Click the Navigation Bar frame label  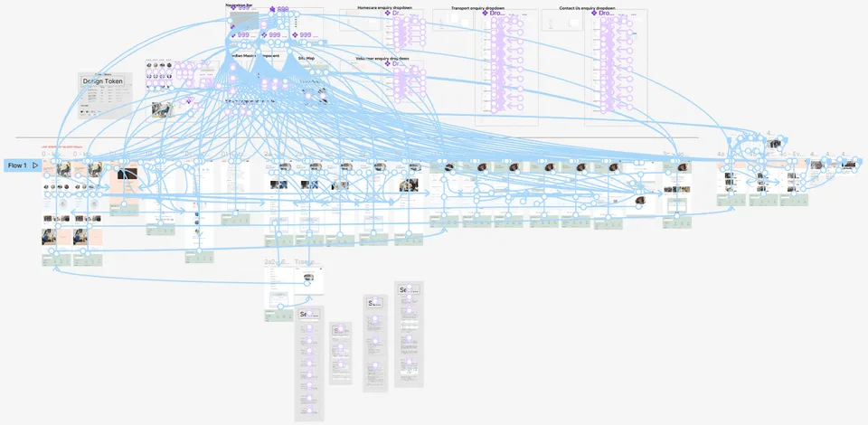click(239, 5)
